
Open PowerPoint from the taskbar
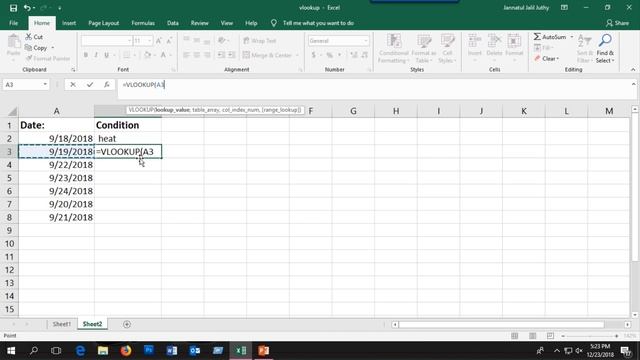(264, 351)
